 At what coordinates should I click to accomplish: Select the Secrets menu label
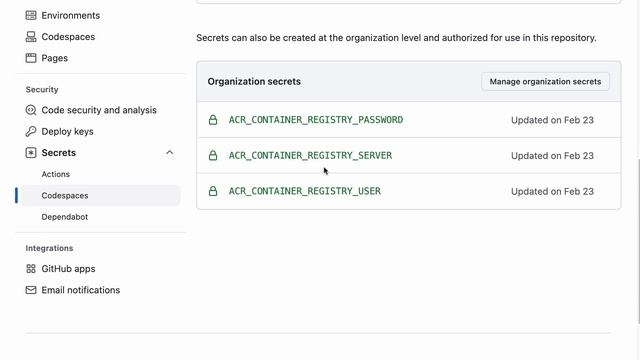click(59, 153)
